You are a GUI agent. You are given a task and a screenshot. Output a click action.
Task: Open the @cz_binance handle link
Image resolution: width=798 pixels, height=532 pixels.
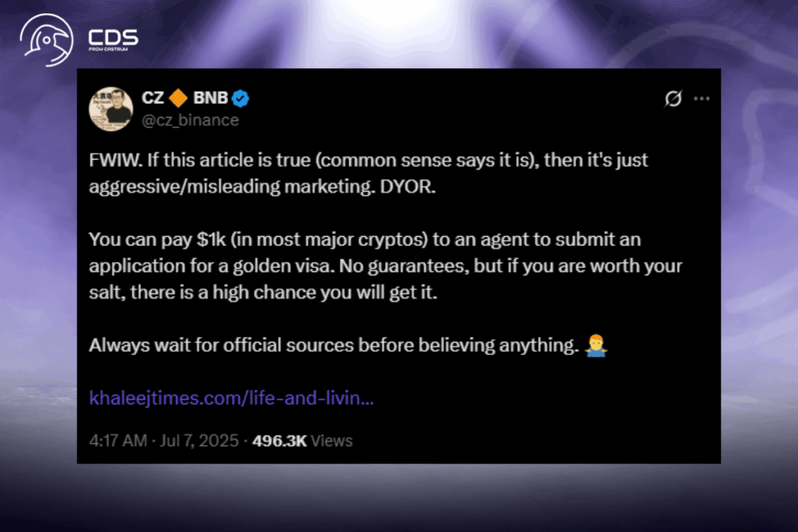[x=190, y=120]
